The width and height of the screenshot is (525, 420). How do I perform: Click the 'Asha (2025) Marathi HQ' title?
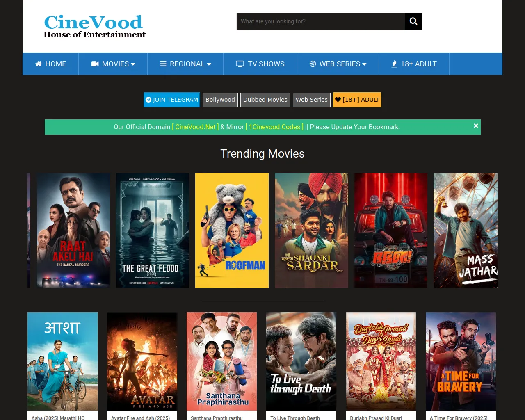(58, 418)
